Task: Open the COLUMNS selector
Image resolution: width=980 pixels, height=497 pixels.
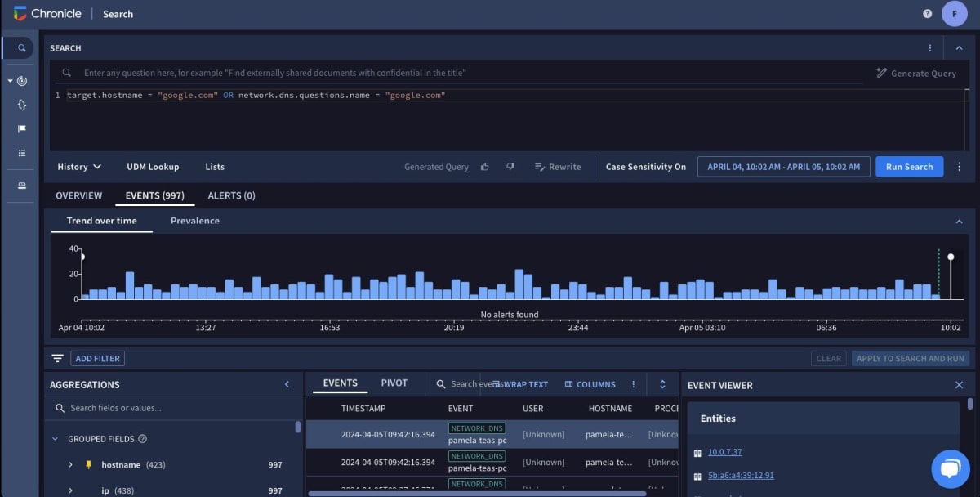Action: coord(590,384)
